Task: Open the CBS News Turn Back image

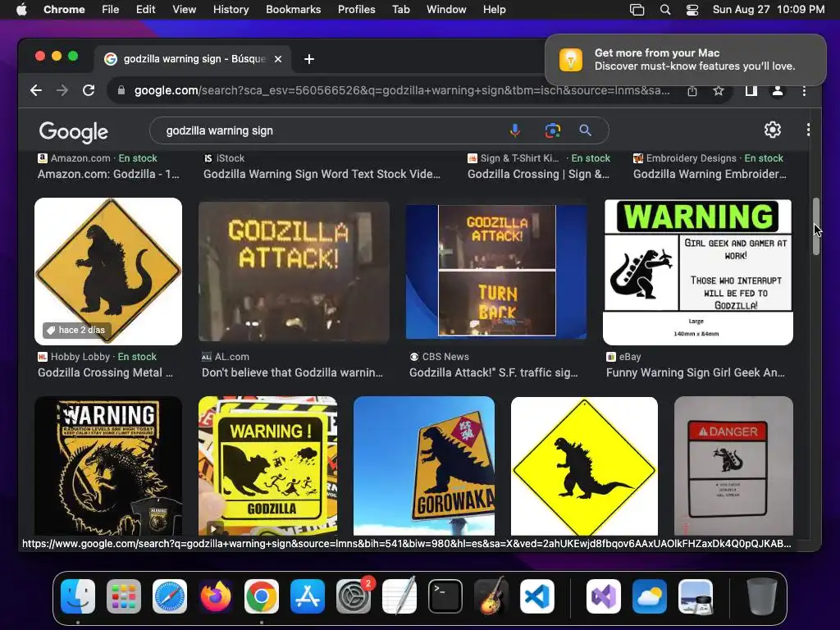Action: click(496, 271)
